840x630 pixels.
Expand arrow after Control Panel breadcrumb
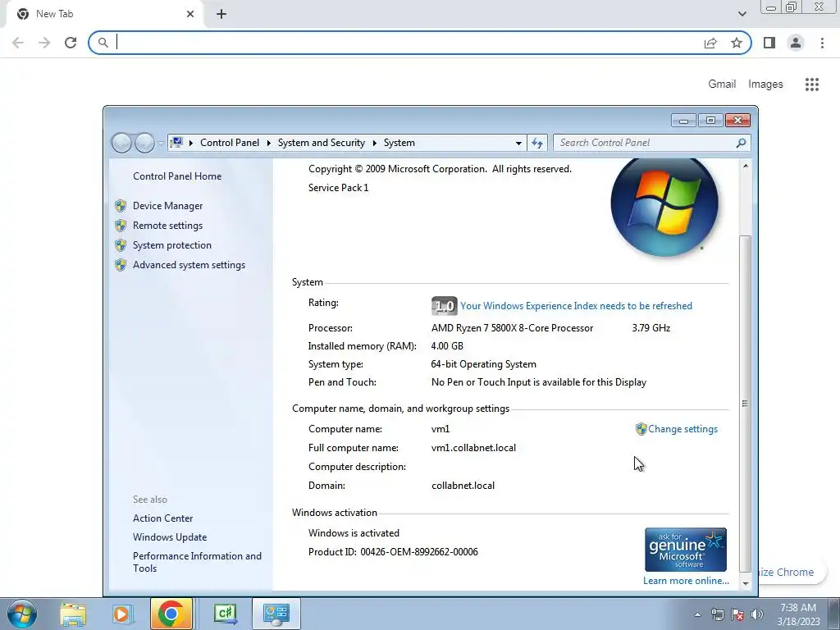268,143
